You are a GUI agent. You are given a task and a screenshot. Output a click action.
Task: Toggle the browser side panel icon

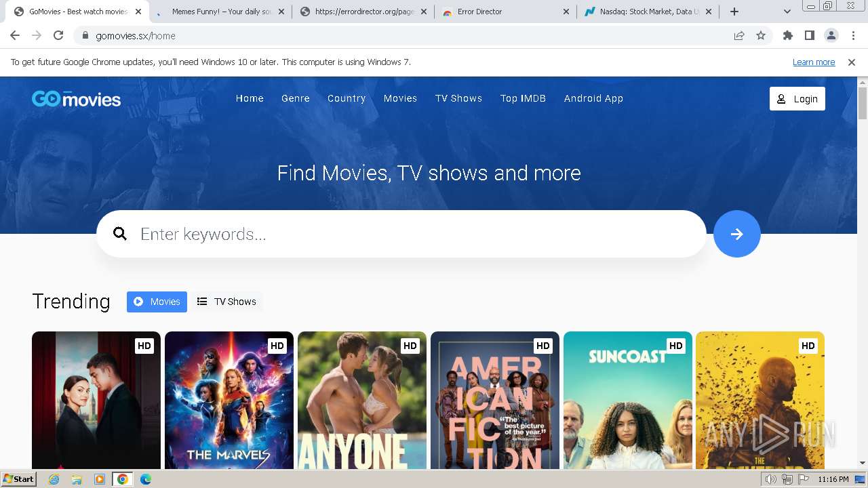point(810,36)
